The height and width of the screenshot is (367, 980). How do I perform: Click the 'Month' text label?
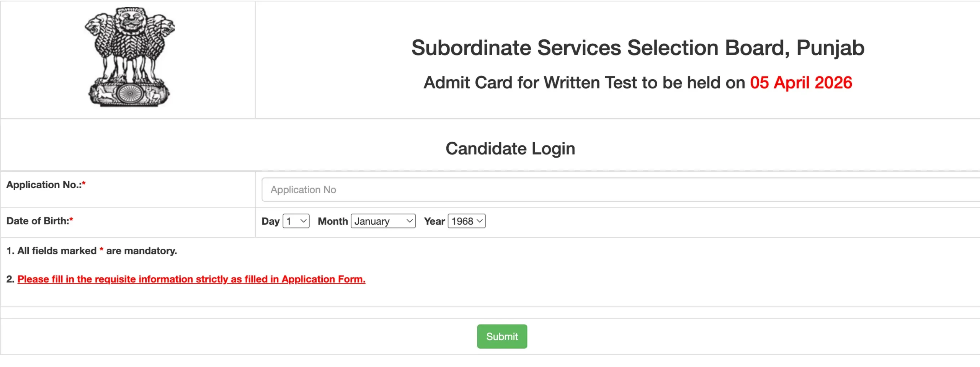click(332, 221)
